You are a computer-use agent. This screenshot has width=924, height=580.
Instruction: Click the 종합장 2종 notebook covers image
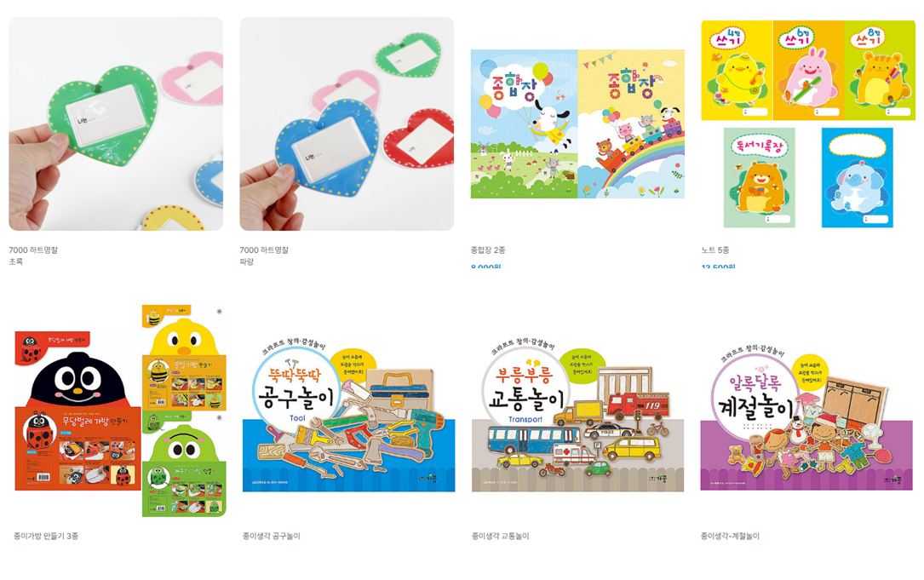coord(577,123)
